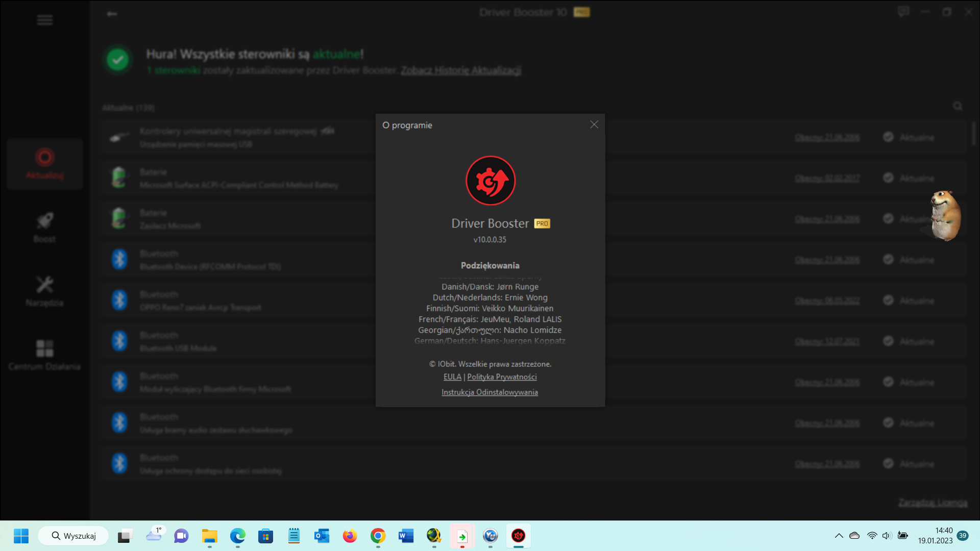Image resolution: width=980 pixels, height=551 pixels.
Task: Select French/Français: JeuMeu, Roland LALIS line
Action: (490, 319)
